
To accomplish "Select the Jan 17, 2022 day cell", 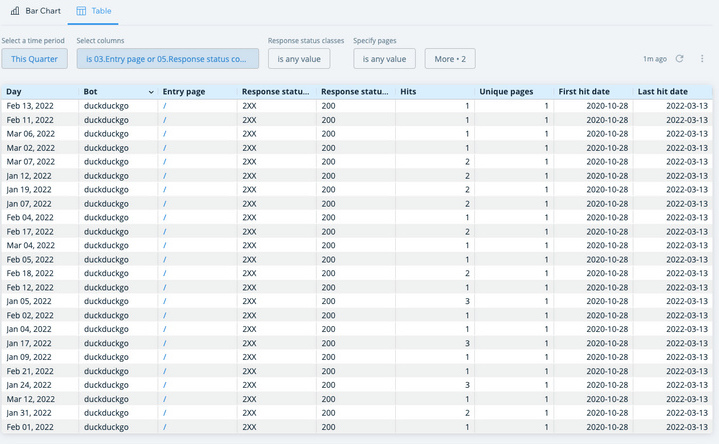I will 28,343.
